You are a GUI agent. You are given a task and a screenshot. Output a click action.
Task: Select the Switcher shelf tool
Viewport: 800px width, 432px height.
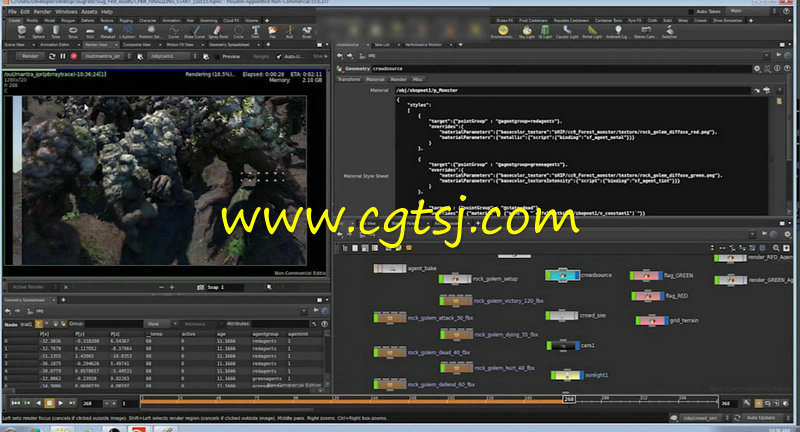click(x=669, y=32)
